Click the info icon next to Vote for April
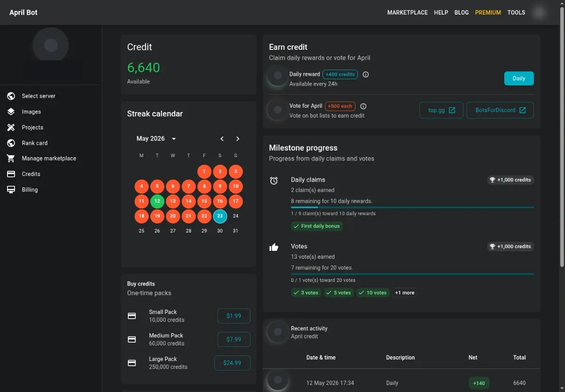Viewport: 565px width, 392px height. (x=363, y=106)
